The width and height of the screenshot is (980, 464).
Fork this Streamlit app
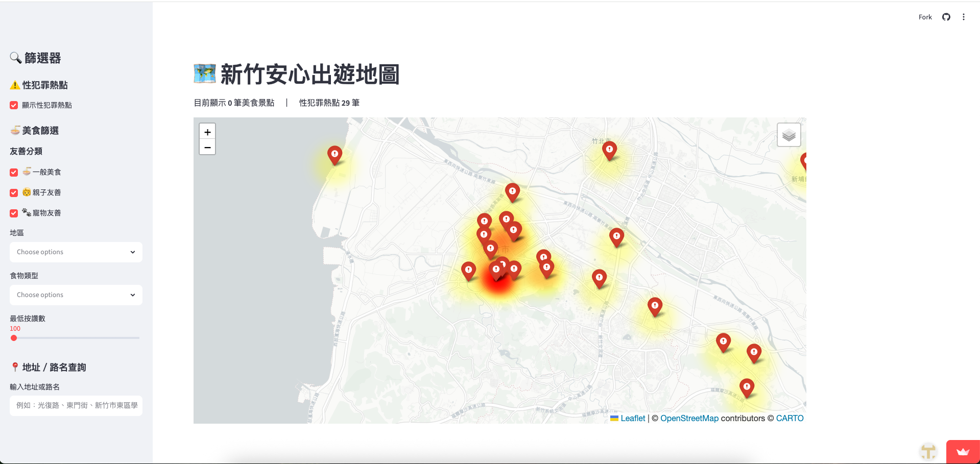coord(925,17)
